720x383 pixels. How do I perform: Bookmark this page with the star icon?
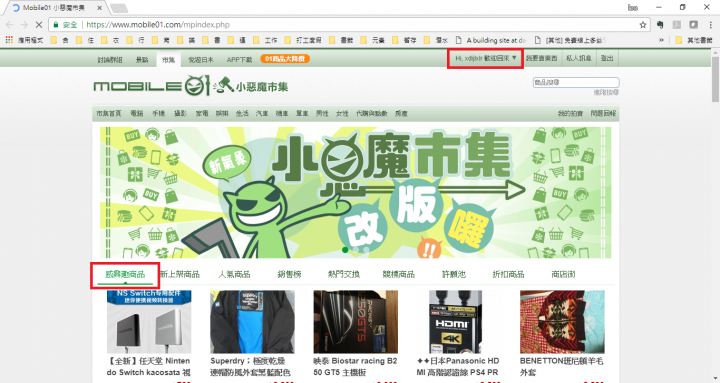pyautogui.click(x=643, y=25)
